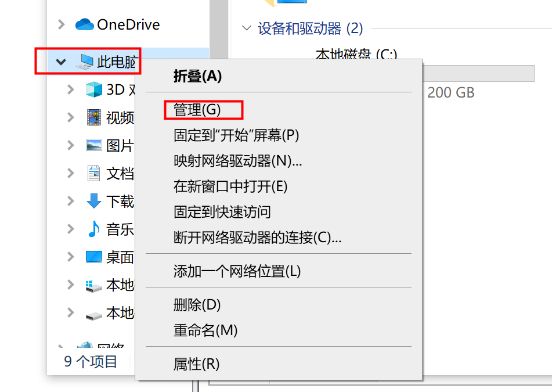Click the 图片 pictures icon
This screenshot has height=392, width=552.
(93, 145)
